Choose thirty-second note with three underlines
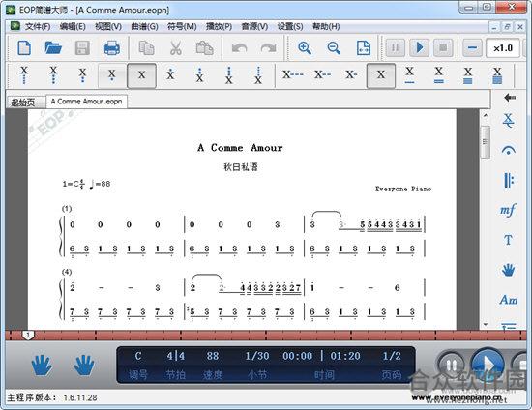532x410 pixels. tap(468, 75)
